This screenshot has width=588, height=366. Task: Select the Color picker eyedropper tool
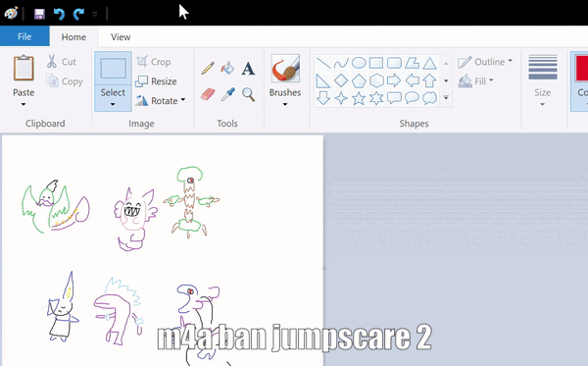pos(227,94)
